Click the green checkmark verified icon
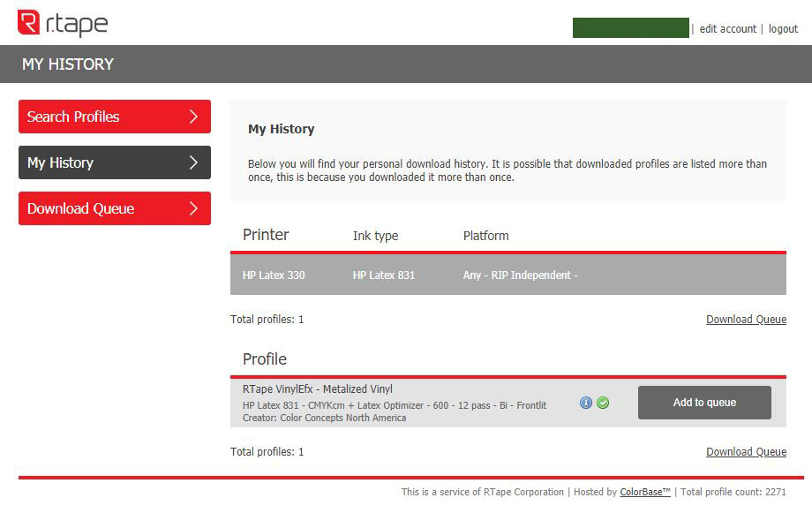The width and height of the screenshot is (812, 513). (603, 403)
